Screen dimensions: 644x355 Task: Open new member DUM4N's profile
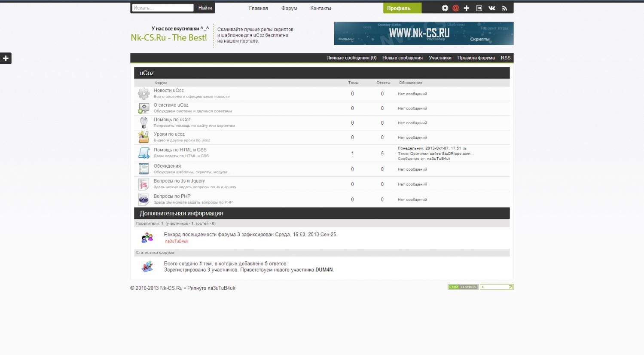(x=324, y=270)
